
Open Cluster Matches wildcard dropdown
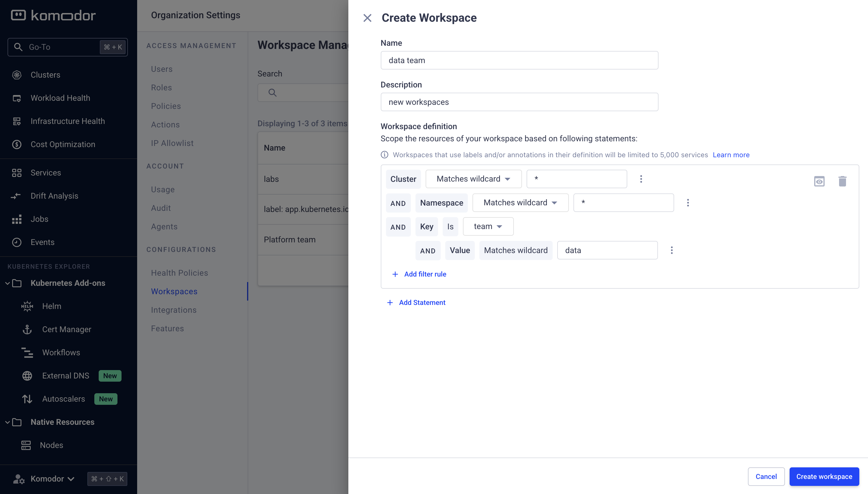tap(473, 179)
